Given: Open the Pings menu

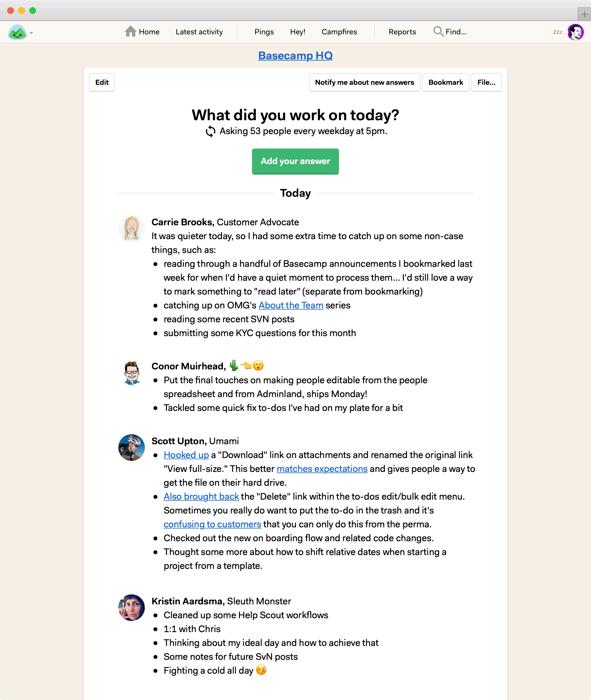Looking at the screenshot, I should click(x=264, y=32).
